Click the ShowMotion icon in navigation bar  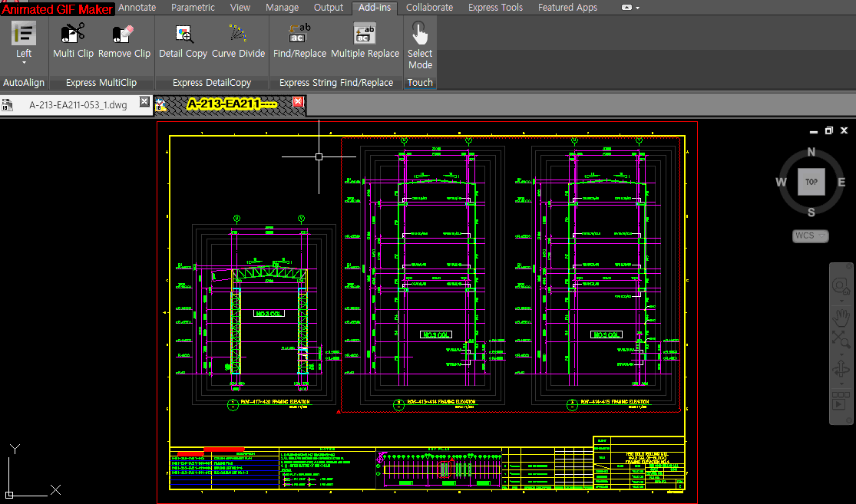(841, 400)
